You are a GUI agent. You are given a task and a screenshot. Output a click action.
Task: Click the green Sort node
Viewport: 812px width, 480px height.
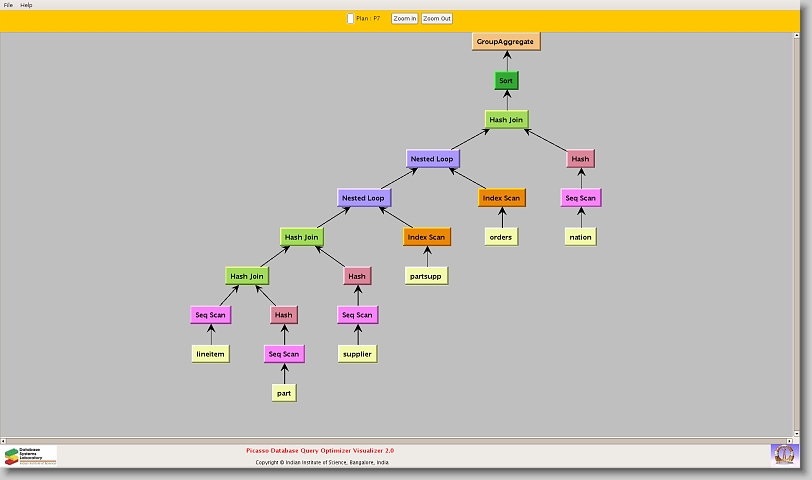[506, 80]
